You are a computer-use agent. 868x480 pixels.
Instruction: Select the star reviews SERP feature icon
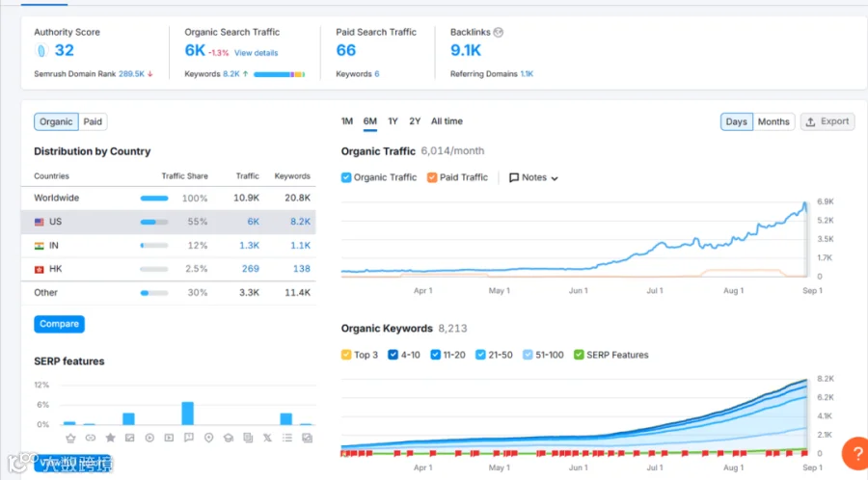pos(110,438)
